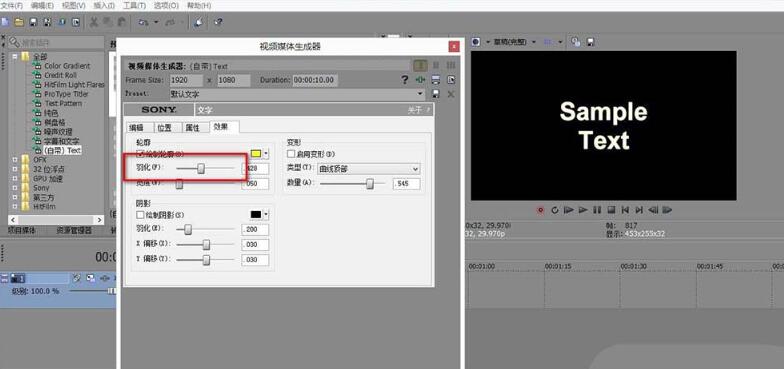Click the yellow outline color swatch
Viewport: 784px width, 369px height.
coord(256,154)
